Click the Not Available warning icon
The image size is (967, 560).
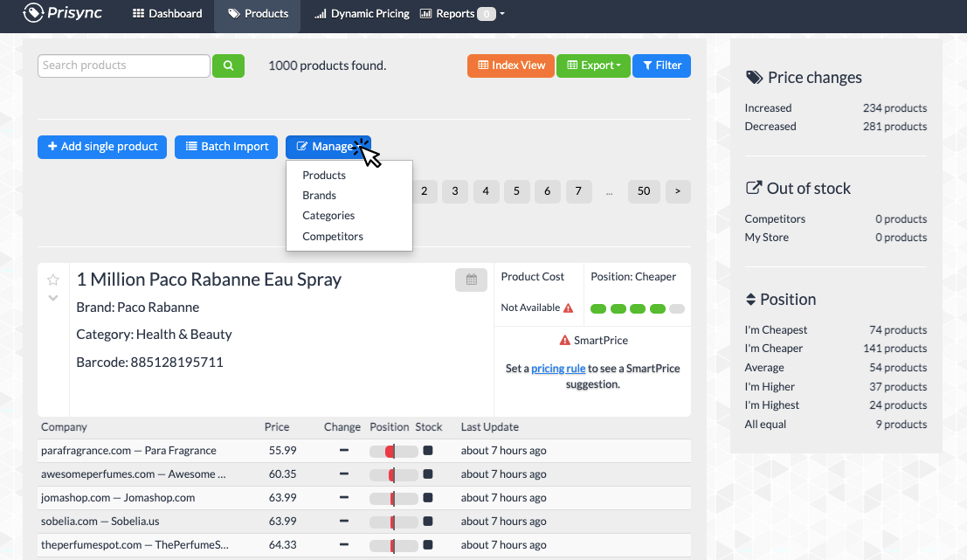[569, 308]
